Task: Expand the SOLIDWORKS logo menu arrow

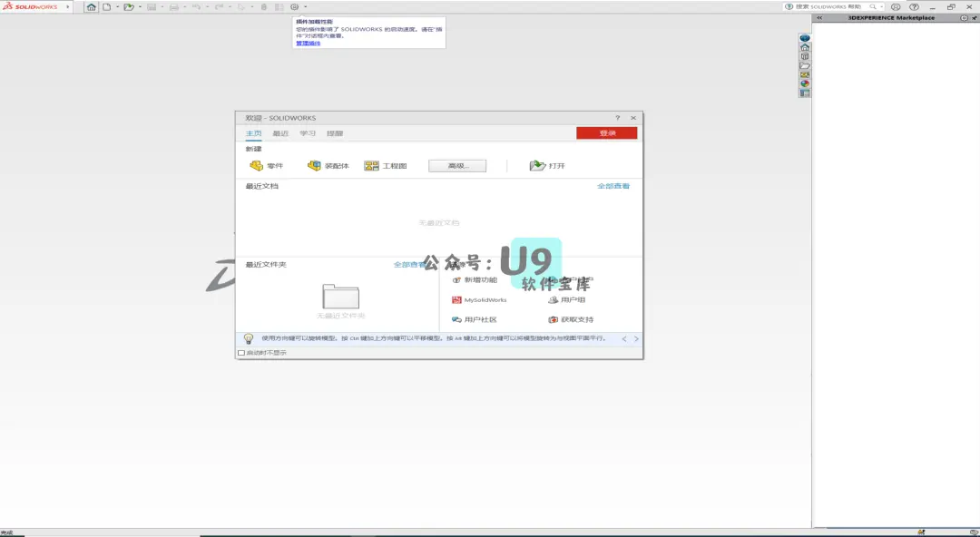Action: pyautogui.click(x=67, y=7)
